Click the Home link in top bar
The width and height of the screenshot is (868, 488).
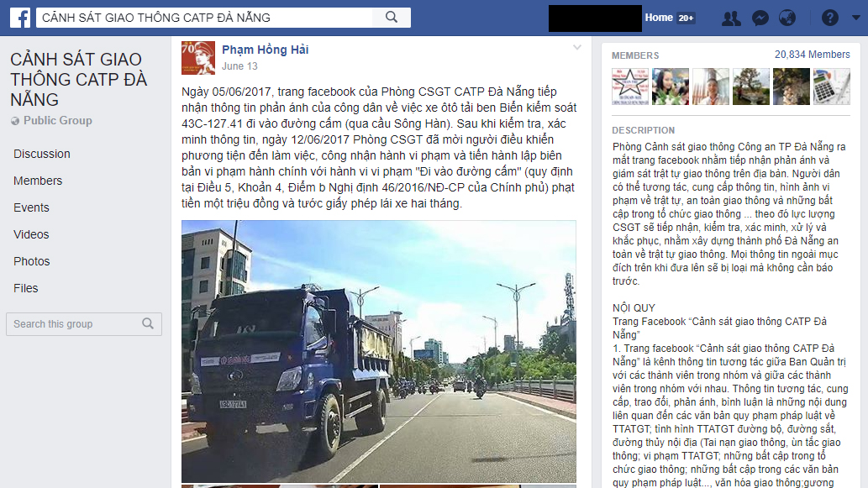(659, 18)
